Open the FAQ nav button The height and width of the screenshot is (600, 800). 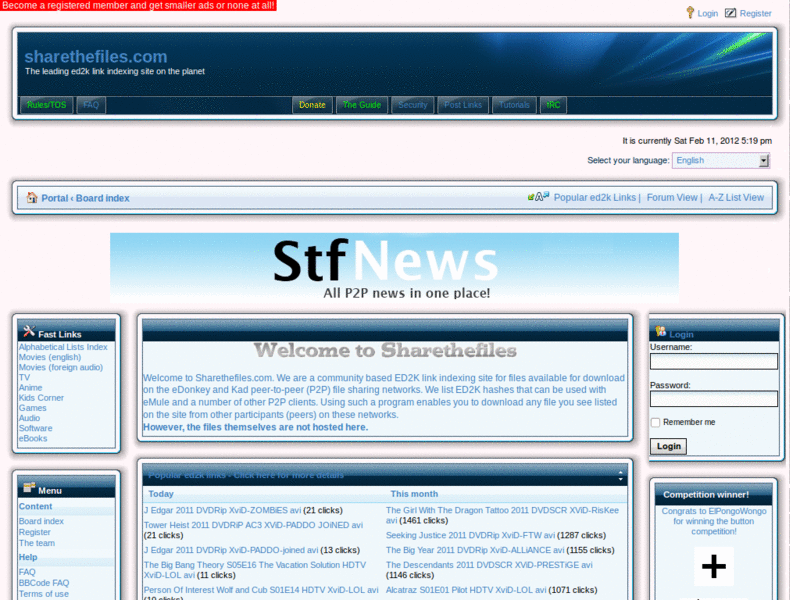click(x=91, y=105)
